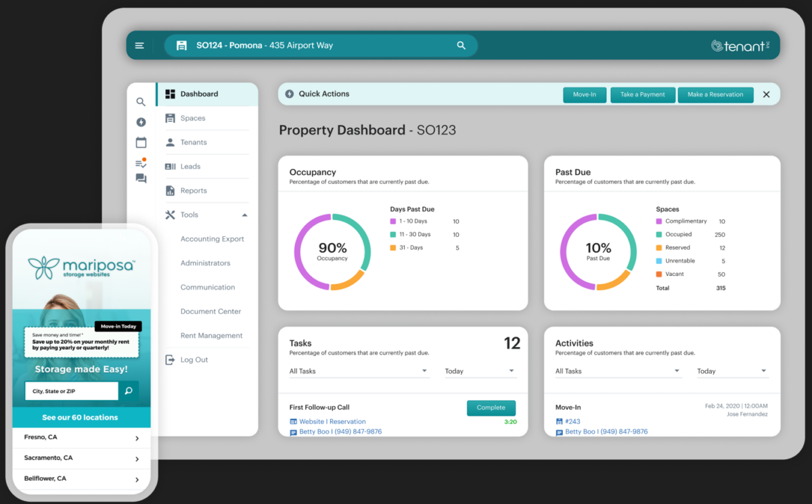Viewport: 812px width, 504px height.
Task: Click the purple Complimentary legend swatch
Action: click(x=659, y=222)
